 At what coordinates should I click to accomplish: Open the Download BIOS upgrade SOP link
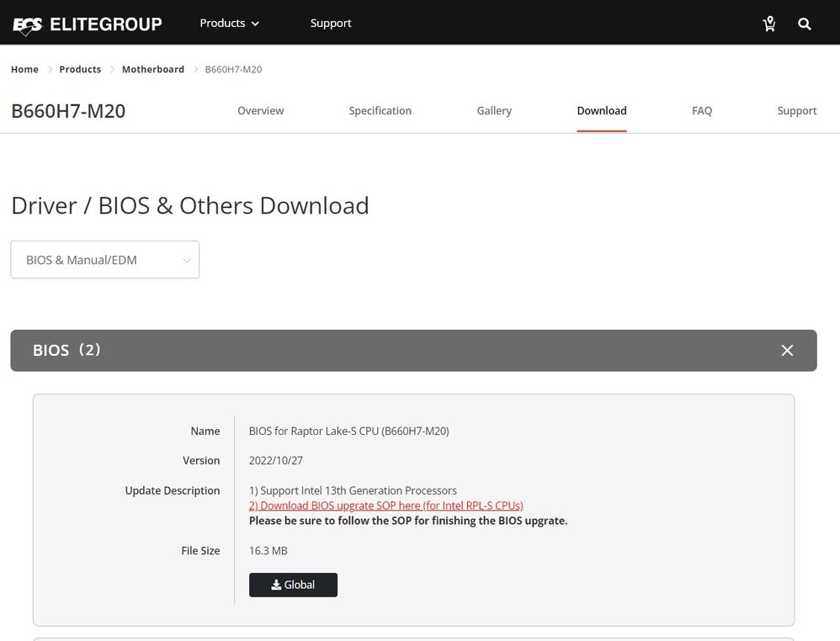click(385, 506)
